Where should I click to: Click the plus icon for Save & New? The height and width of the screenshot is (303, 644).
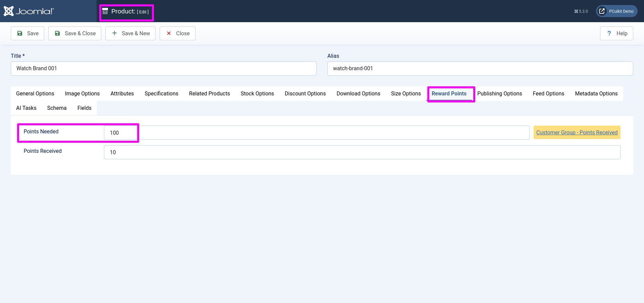pos(114,33)
